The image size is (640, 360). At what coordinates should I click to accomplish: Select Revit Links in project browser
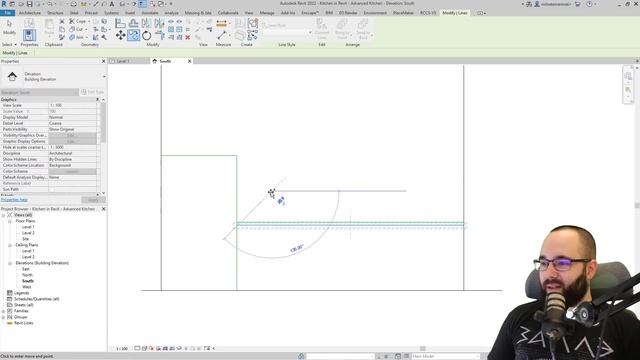click(24, 323)
